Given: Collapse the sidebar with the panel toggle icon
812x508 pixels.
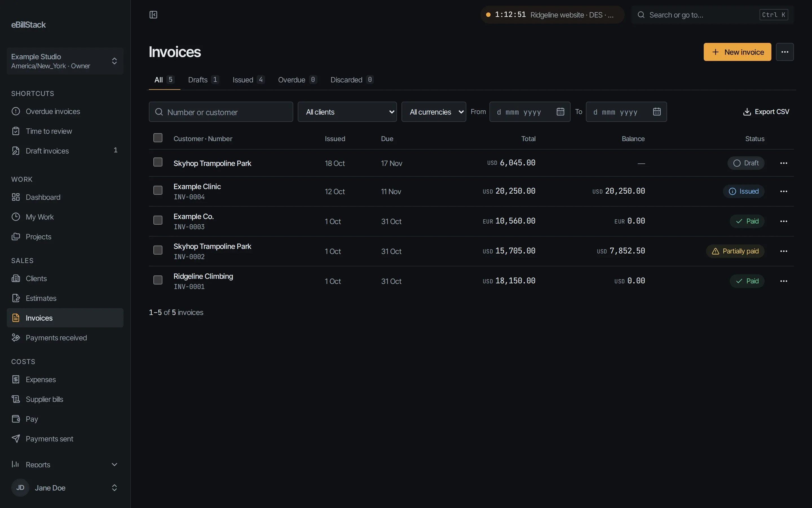Looking at the screenshot, I should (153, 15).
